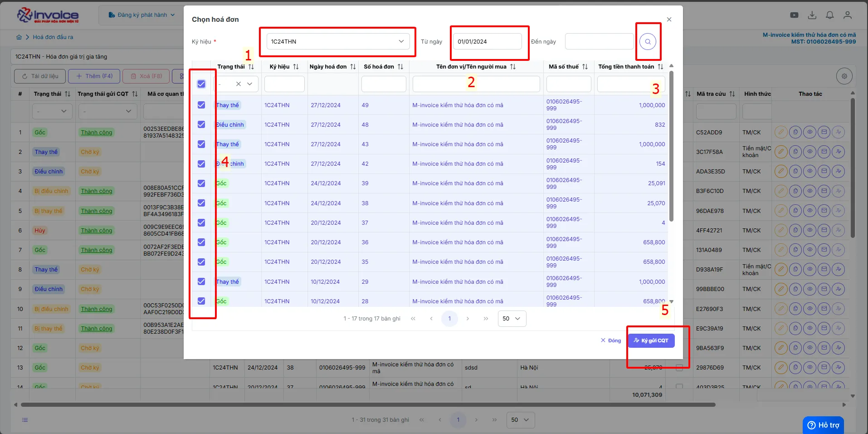Sort dialog table by Ngày hoá đơn
868x434 pixels.
pyautogui.click(x=353, y=67)
